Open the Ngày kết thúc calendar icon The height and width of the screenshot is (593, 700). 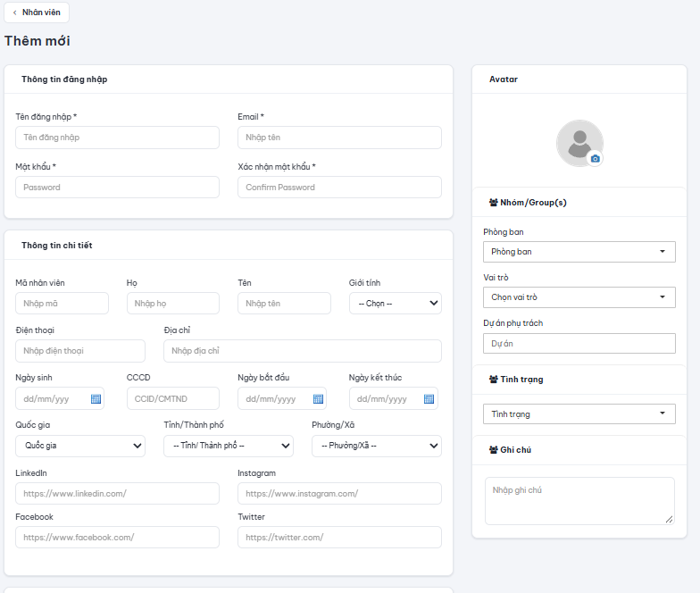pos(429,398)
